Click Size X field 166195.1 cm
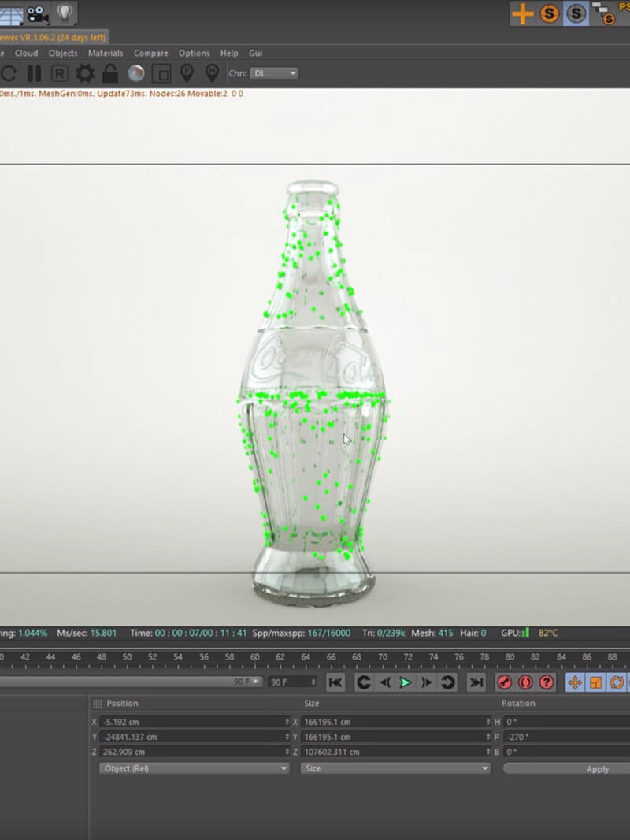The width and height of the screenshot is (630, 840). tap(395, 722)
